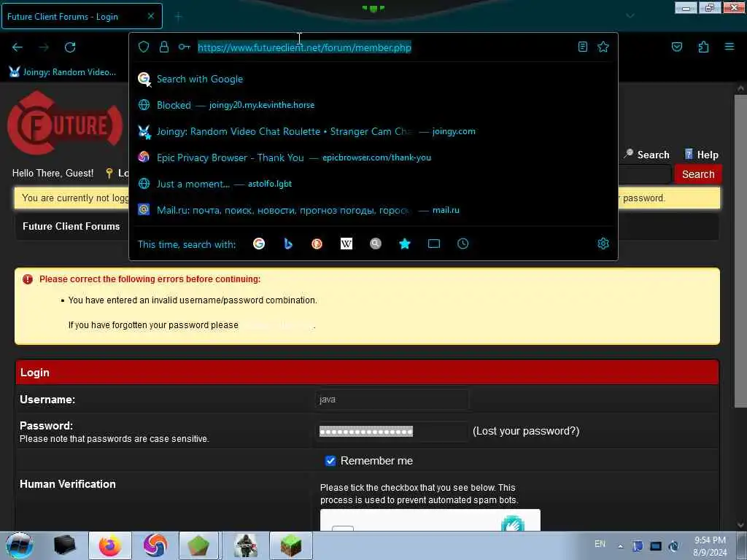Screen dimensions: 747x560
Task: Show hidden system tray icons arrow
Action: 620,546
